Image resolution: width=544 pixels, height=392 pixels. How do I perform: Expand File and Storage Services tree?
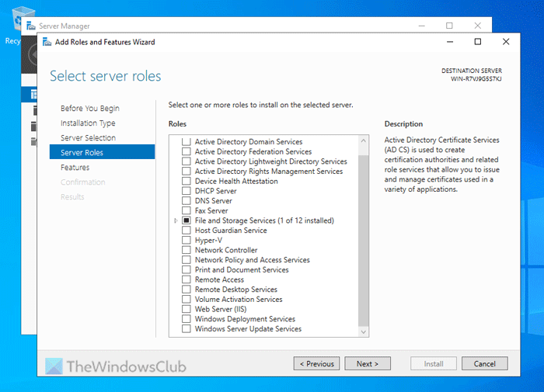tap(176, 220)
